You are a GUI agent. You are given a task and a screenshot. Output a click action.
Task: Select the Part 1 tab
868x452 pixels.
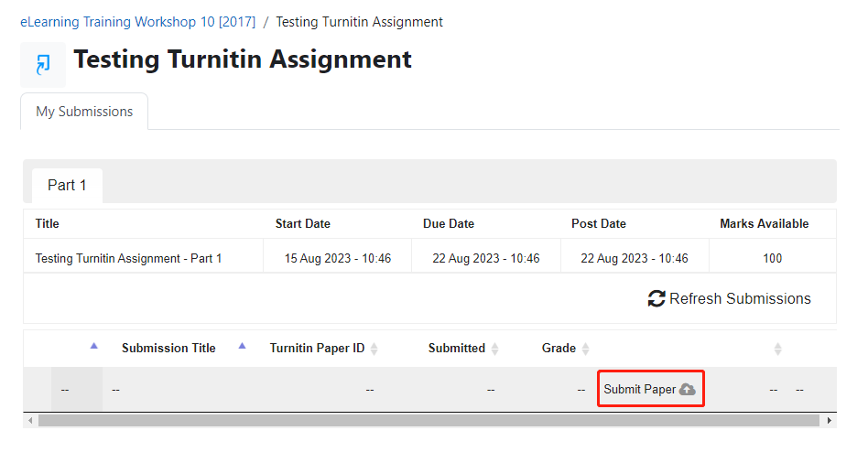point(67,186)
